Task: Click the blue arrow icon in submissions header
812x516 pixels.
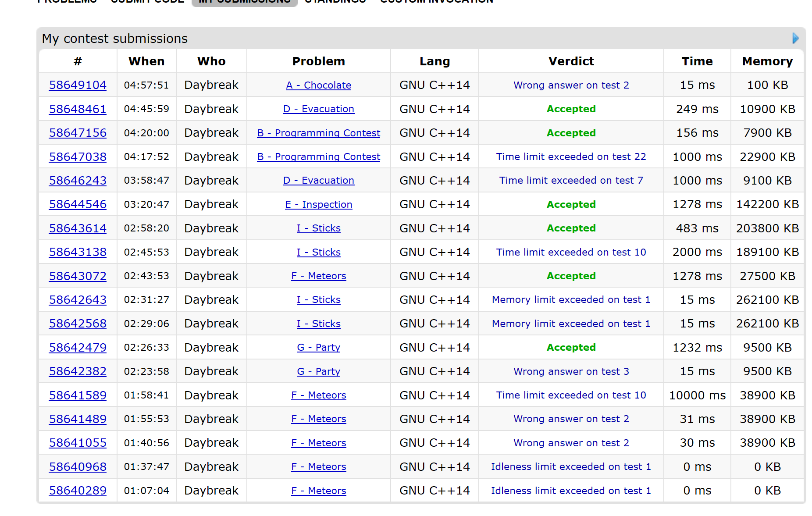Action: (795, 39)
